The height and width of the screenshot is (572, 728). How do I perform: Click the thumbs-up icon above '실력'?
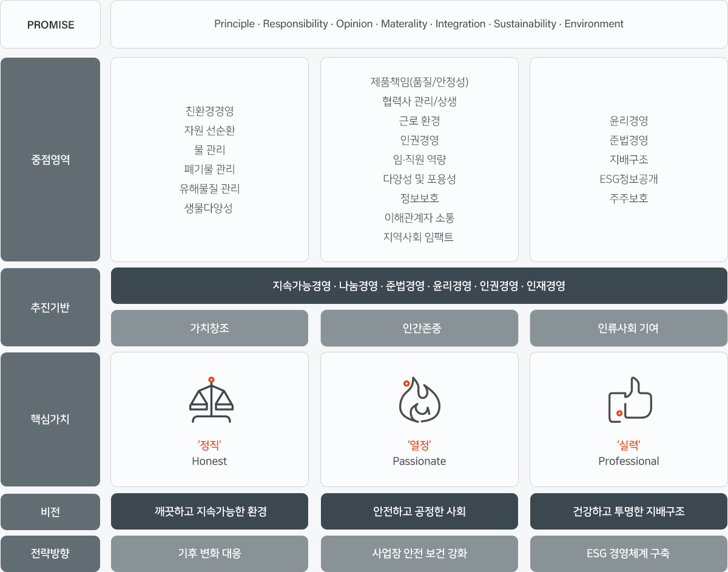coord(630,400)
